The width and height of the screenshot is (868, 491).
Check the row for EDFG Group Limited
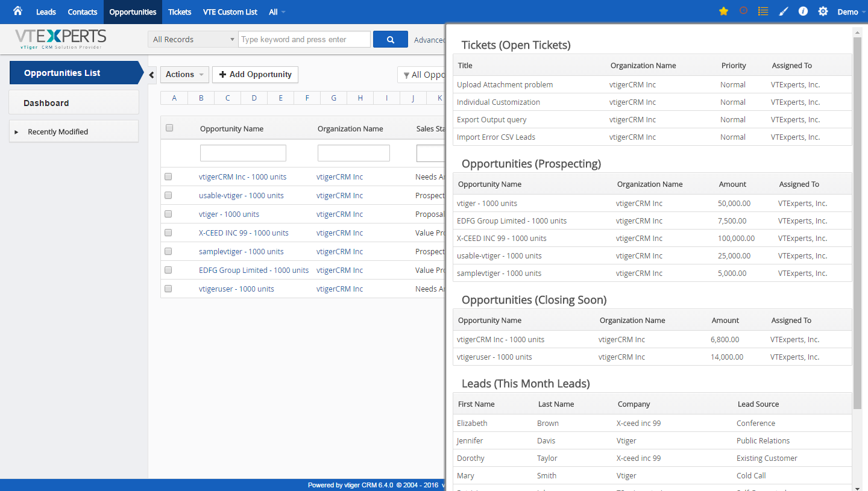(x=168, y=270)
